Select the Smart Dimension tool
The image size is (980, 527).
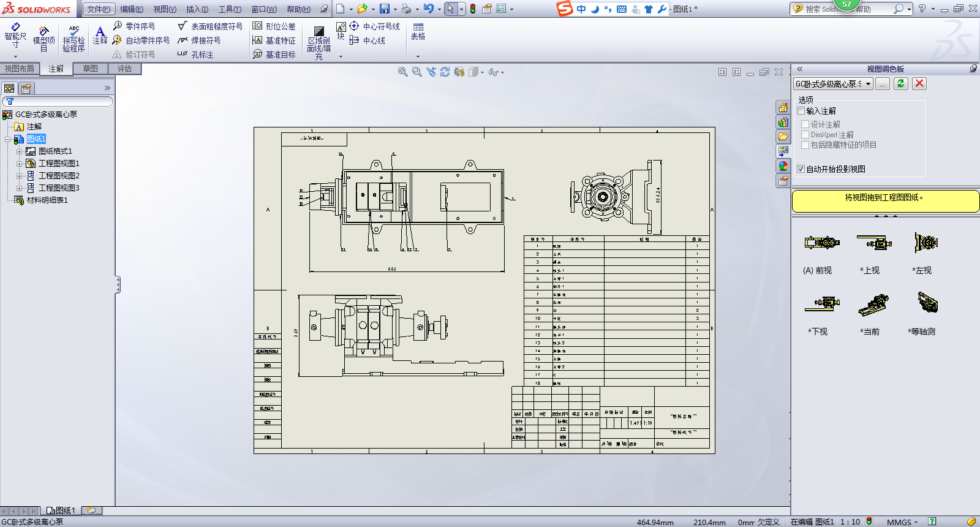(15, 36)
